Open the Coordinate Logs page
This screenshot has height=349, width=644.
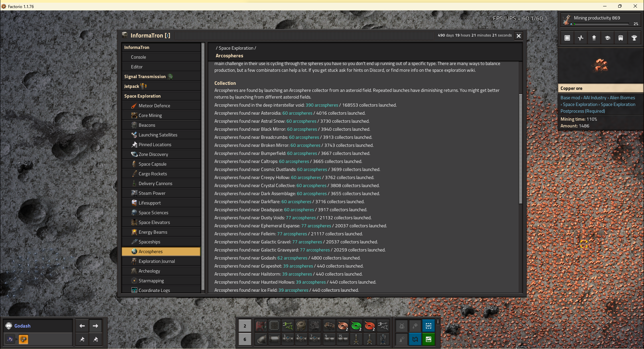point(161,290)
